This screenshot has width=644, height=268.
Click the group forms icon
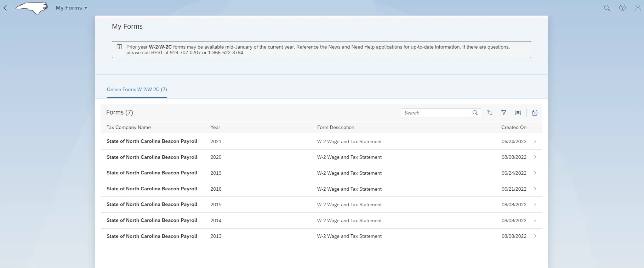coord(518,113)
